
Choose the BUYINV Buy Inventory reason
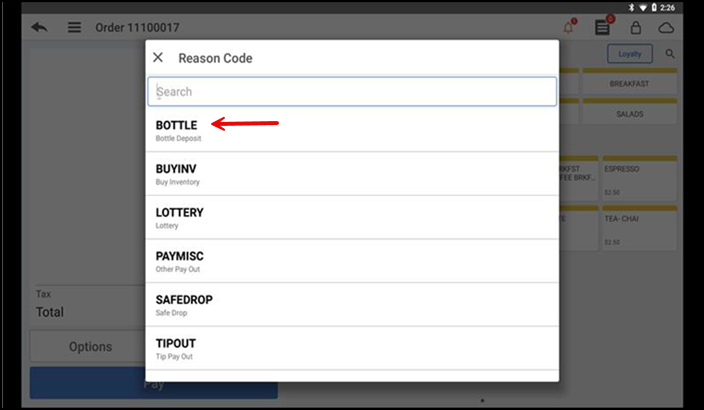352,174
